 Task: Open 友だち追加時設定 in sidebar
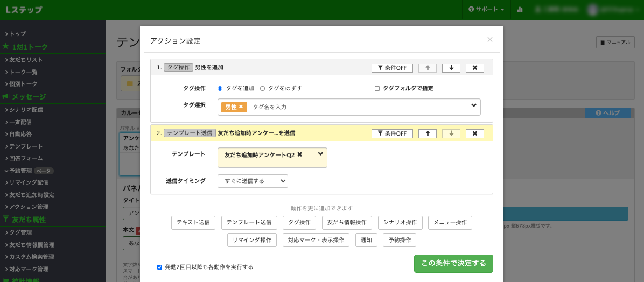tap(32, 195)
